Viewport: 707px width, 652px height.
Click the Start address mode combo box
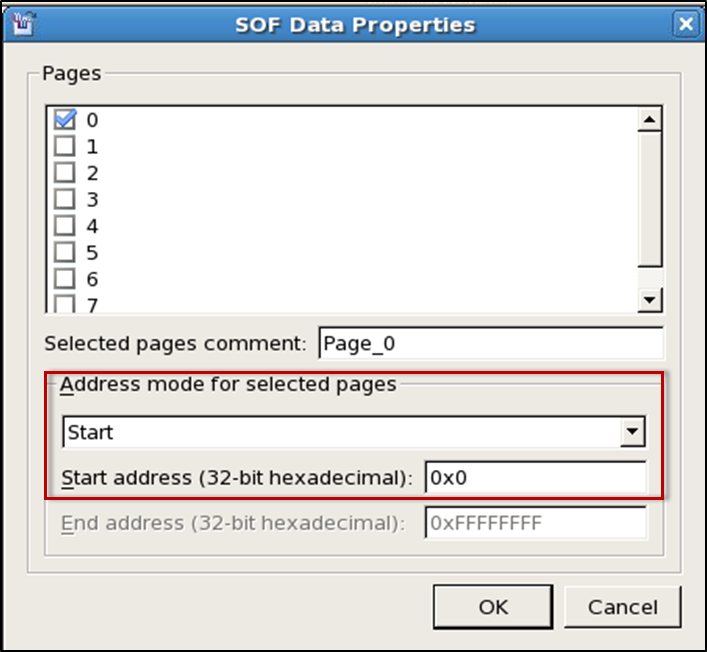[x=340, y=432]
